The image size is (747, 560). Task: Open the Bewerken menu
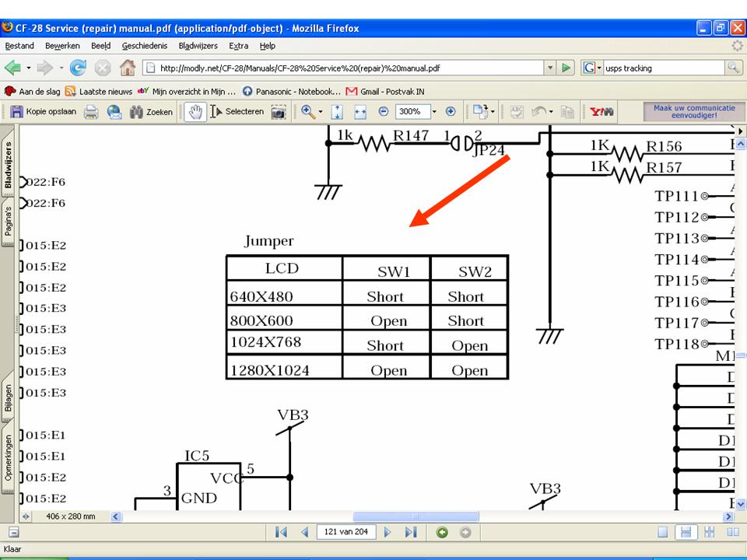[62, 46]
